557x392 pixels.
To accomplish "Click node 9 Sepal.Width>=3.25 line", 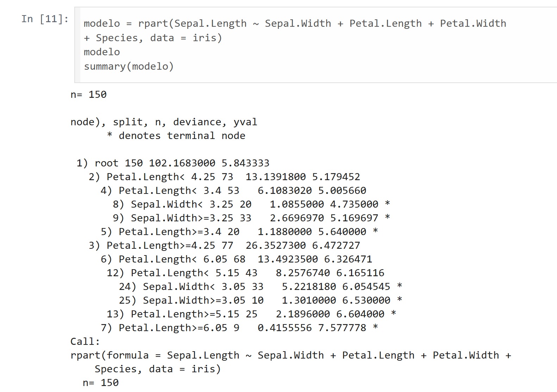I will (251, 218).
